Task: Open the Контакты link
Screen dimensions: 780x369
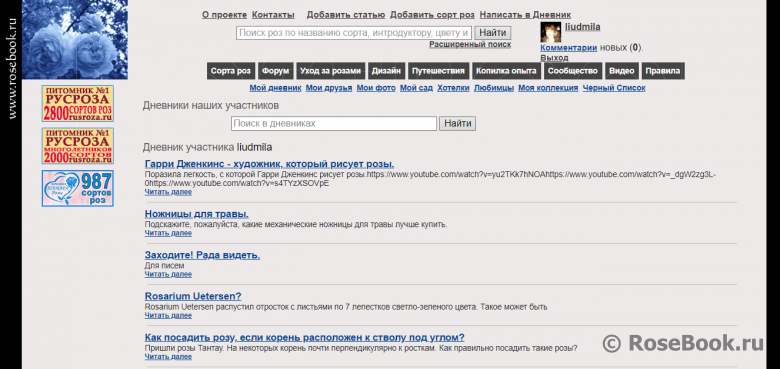Action: (273, 15)
